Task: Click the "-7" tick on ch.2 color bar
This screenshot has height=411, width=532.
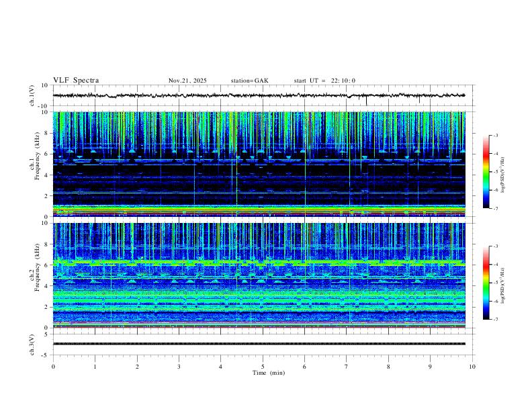Action: click(x=495, y=319)
